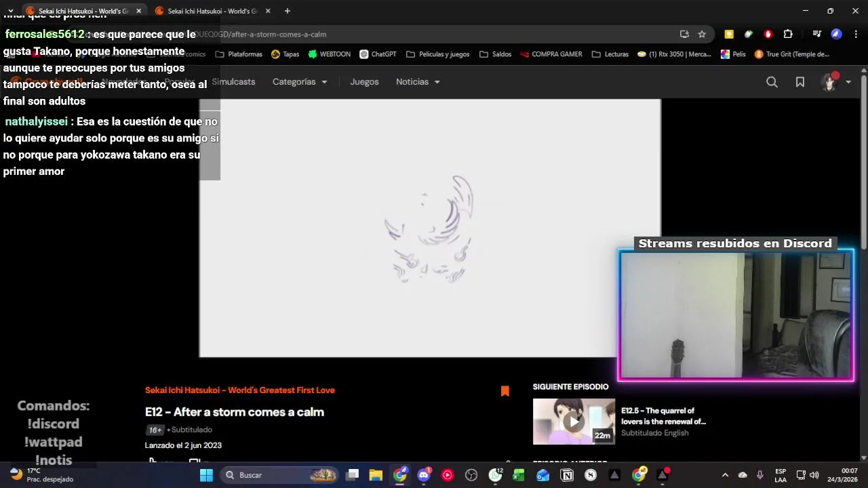Open the Juegos menu item

click(364, 82)
